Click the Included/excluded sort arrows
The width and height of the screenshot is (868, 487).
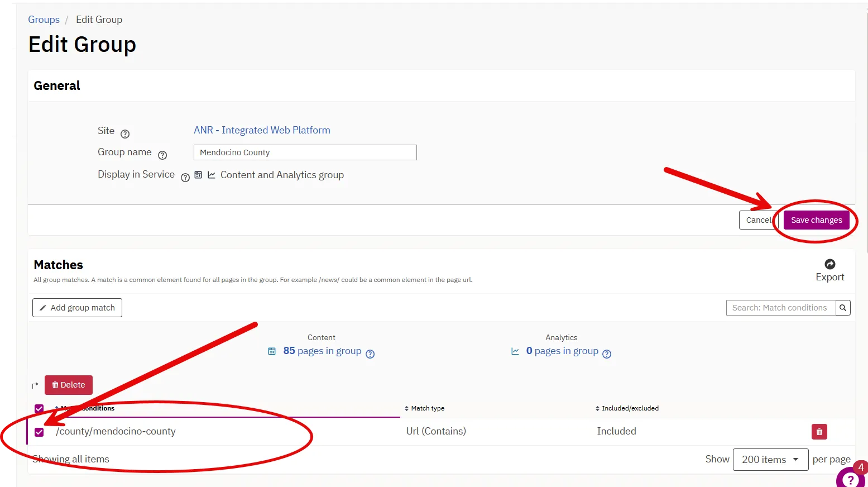[597, 408]
